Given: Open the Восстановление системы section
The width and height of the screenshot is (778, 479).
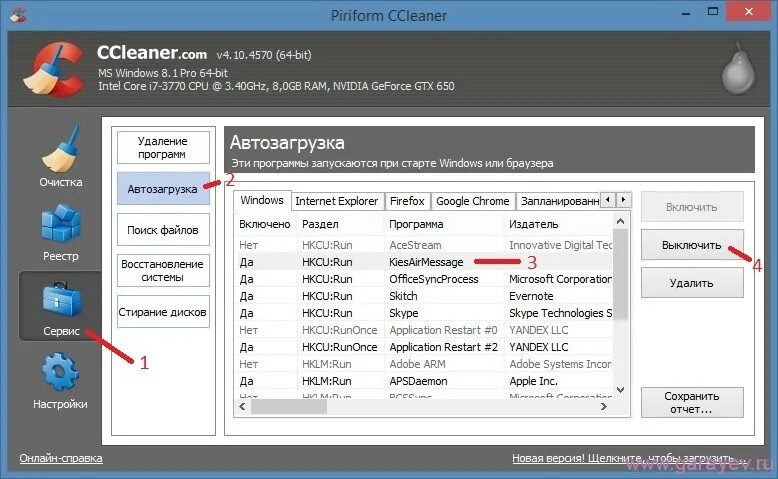Looking at the screenshot, I should coord(163,271).
